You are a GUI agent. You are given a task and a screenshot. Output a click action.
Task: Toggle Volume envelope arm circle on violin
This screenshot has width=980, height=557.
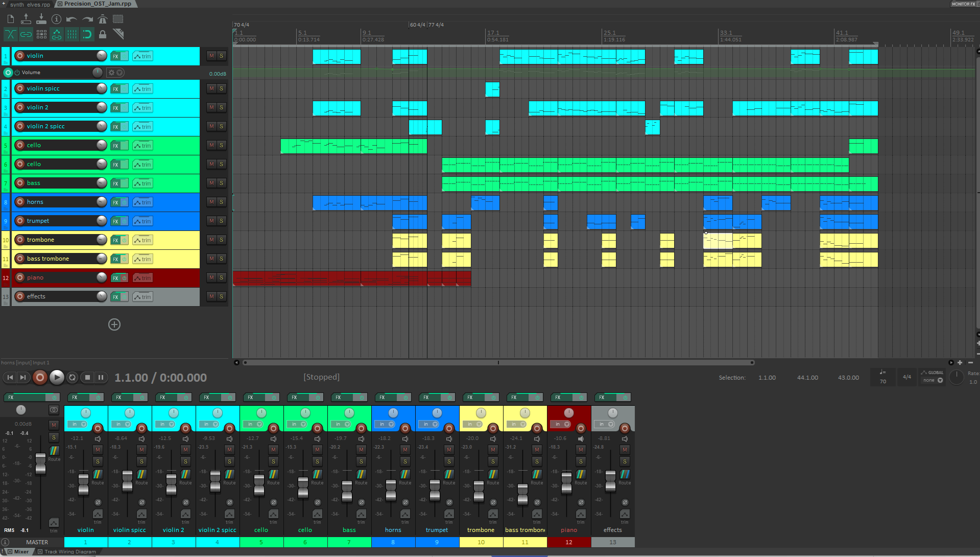pyautogui.click(x=8, y=73)
